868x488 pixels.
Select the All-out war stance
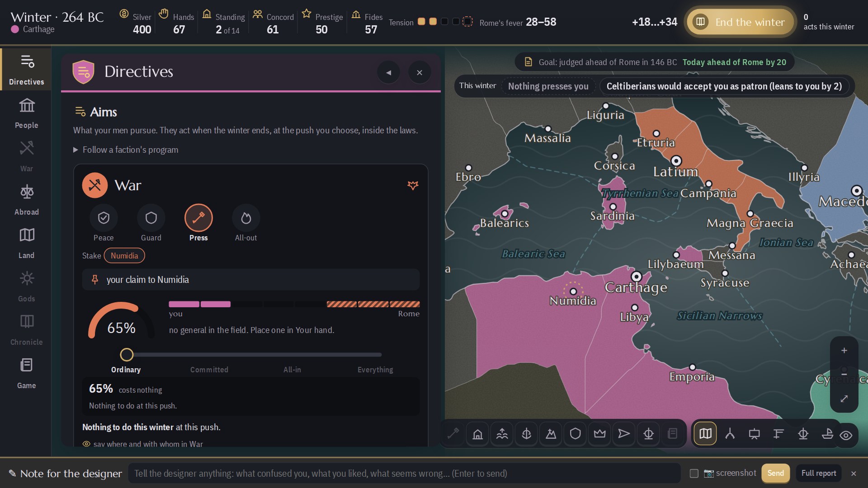coord(246,223)
